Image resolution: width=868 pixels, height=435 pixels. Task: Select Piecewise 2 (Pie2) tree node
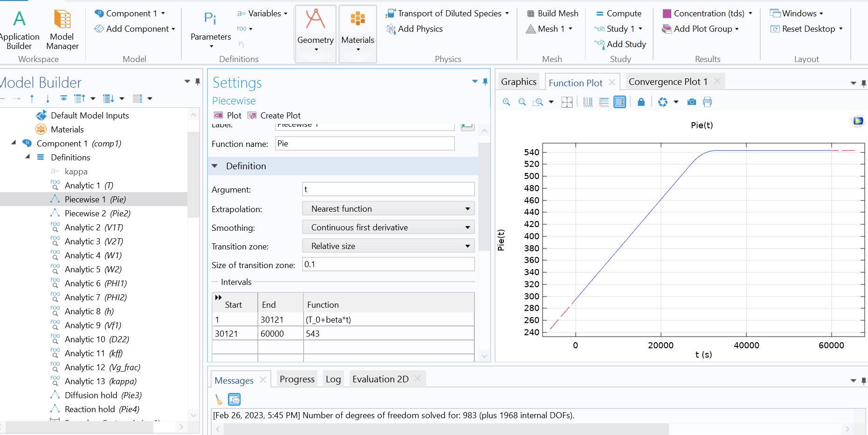click(x=97, y=214)
